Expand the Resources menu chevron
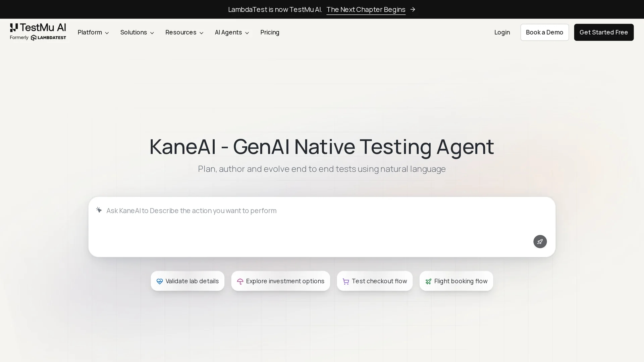 pos(202,33)
